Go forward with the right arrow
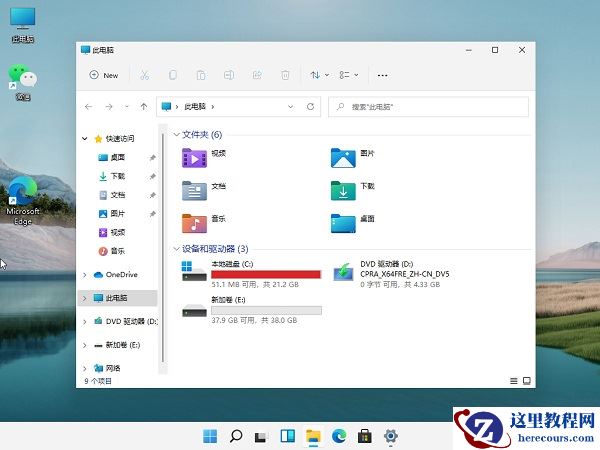 pyautogui.click(x=109, y=106)
